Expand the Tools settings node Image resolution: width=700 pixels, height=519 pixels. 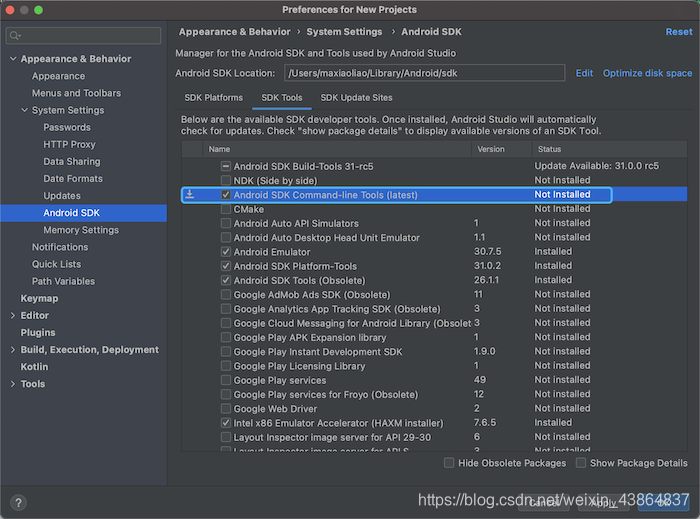pyautogui.click(x=13, y=384)
